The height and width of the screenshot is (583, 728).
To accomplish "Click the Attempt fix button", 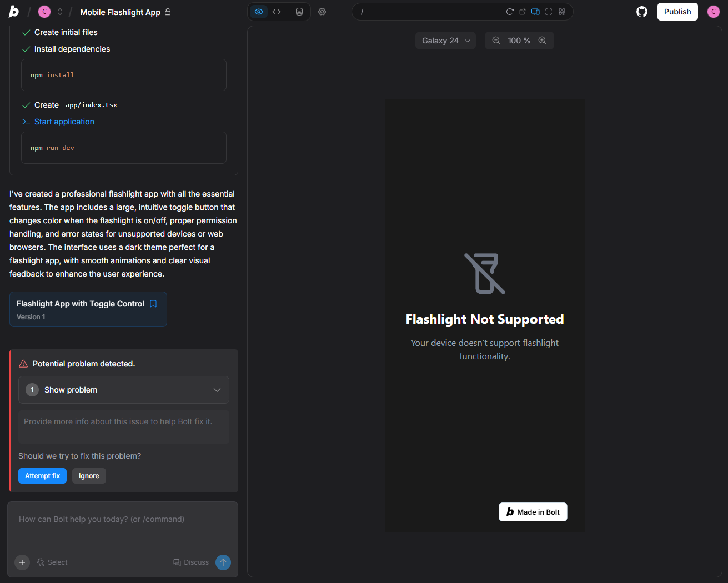I will click(x=42, y=475).
